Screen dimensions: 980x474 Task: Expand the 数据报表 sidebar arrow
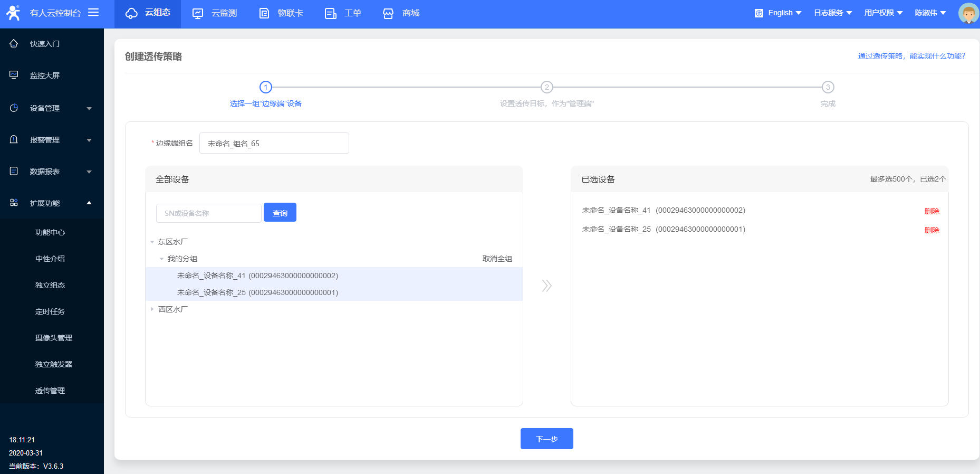coord(89,172)
